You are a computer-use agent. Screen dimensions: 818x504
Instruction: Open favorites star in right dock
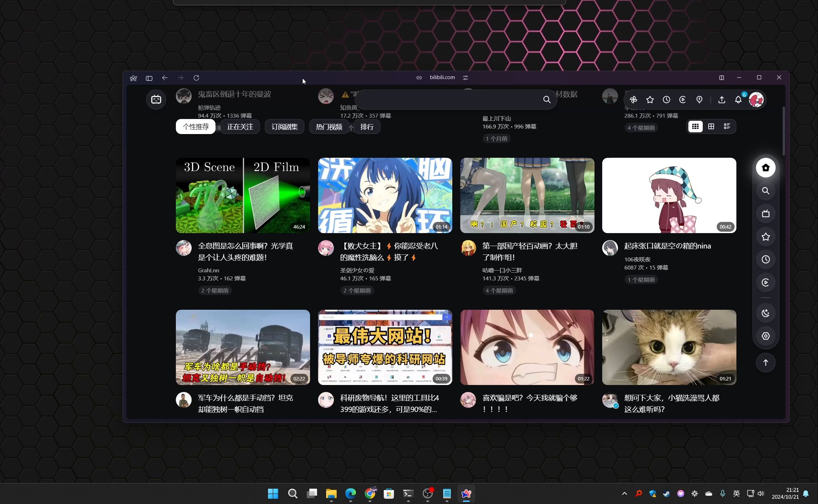point(765,237)
